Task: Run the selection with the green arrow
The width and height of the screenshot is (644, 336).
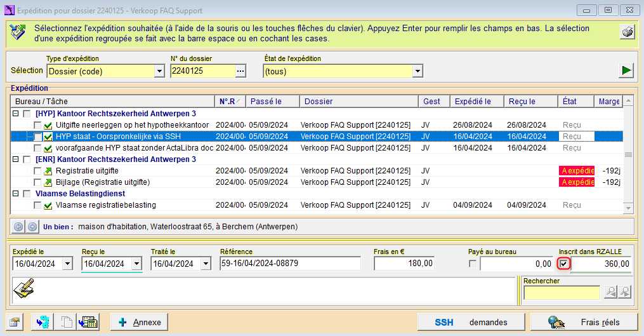Action: point(626,71)
